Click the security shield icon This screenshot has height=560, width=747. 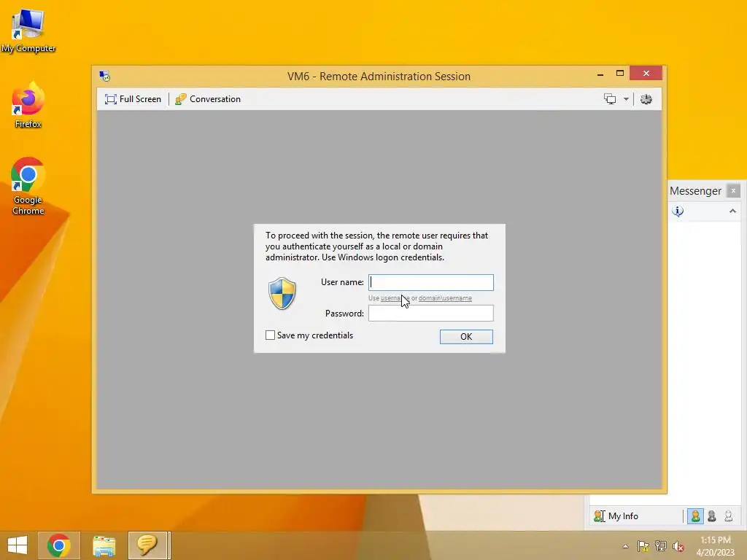pyautogui.click(x=282, y=293)
